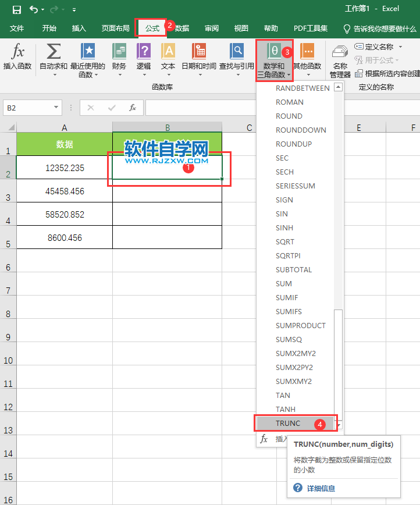Screen dimensions: 420x505
Task: Click cell containing 12352.235
Action: pyautogui.click(x=65, y=168)
